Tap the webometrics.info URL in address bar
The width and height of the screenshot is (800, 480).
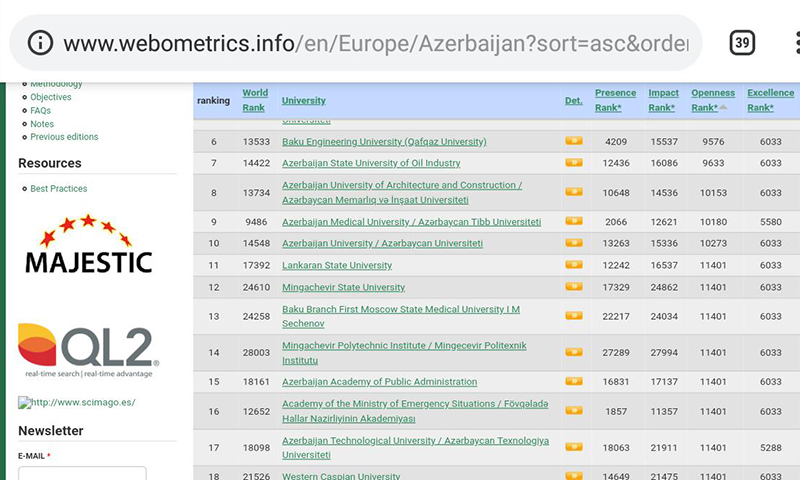tap(376, 43)
